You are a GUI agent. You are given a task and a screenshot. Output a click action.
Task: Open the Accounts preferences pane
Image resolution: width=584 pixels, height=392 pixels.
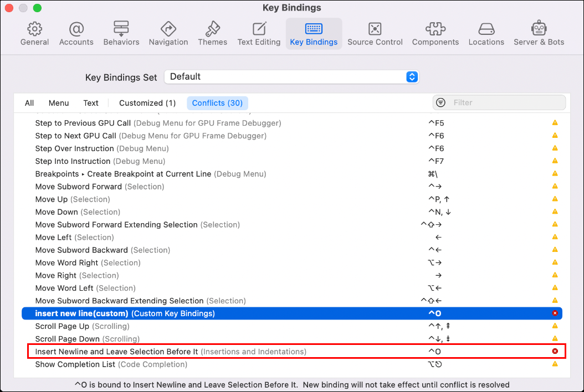click(x=76, y=34)
